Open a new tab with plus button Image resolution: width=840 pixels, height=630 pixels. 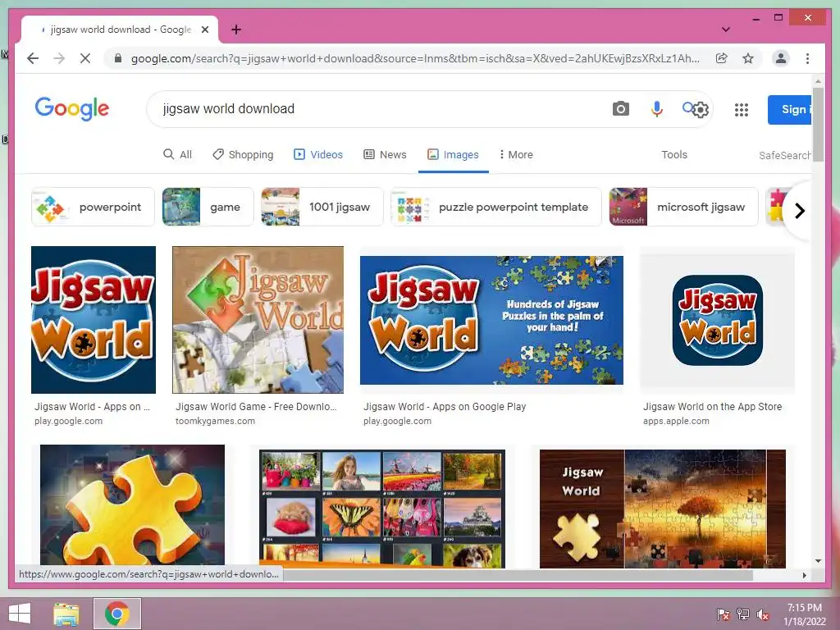pos(235,30)
